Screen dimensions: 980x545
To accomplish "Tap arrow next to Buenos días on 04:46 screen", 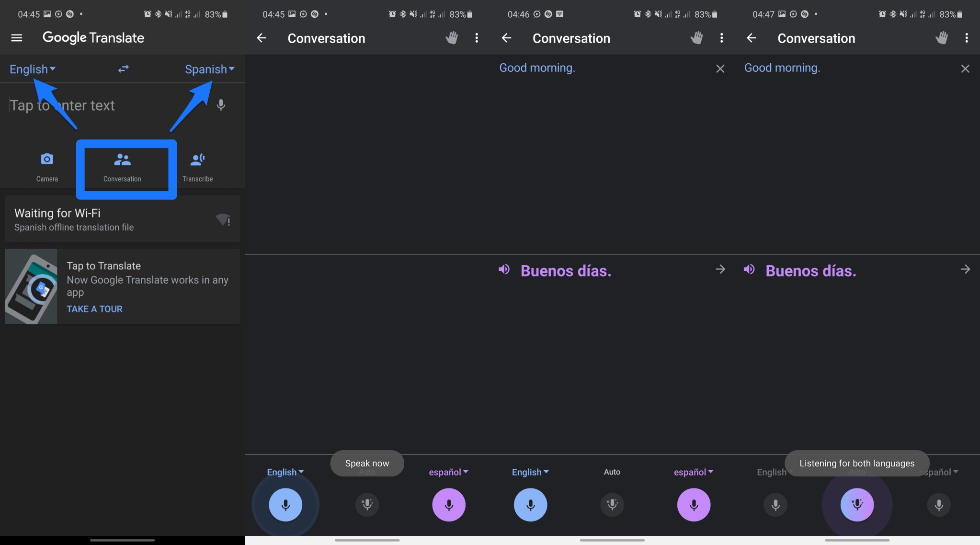I will click(720, 269).
